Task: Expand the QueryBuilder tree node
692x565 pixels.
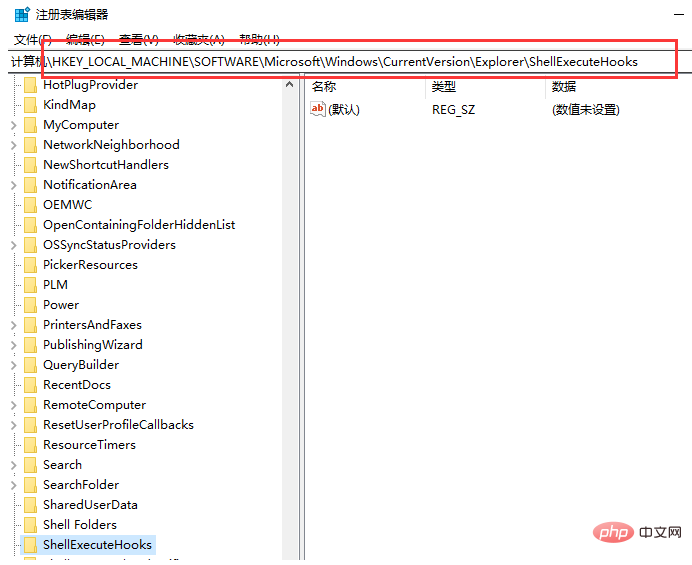Action: click(14, 365)
